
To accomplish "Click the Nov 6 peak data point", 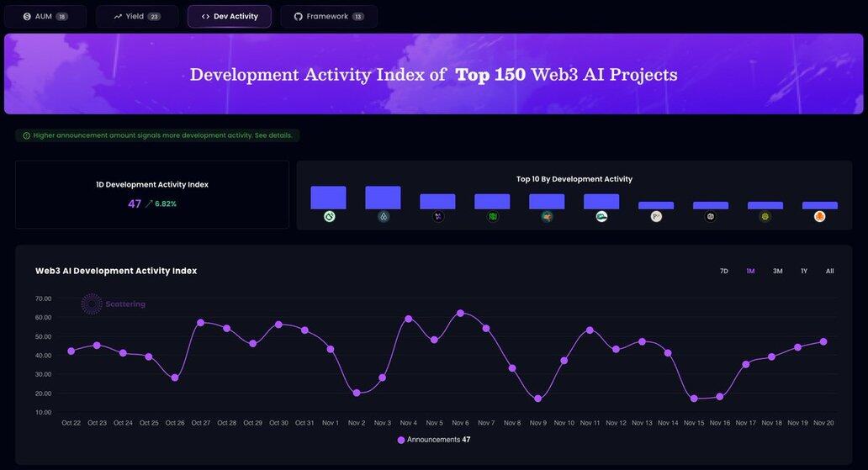I will [x=460, y=313].
